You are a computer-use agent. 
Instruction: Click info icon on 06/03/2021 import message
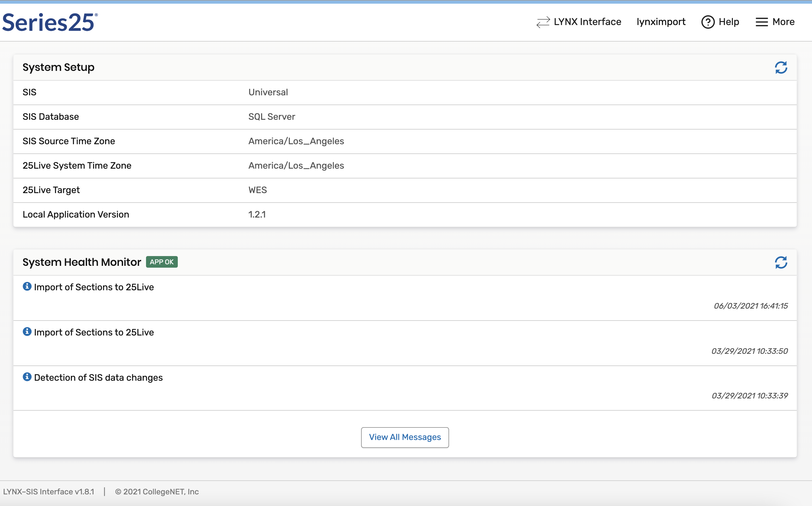(x=27, y=287)
